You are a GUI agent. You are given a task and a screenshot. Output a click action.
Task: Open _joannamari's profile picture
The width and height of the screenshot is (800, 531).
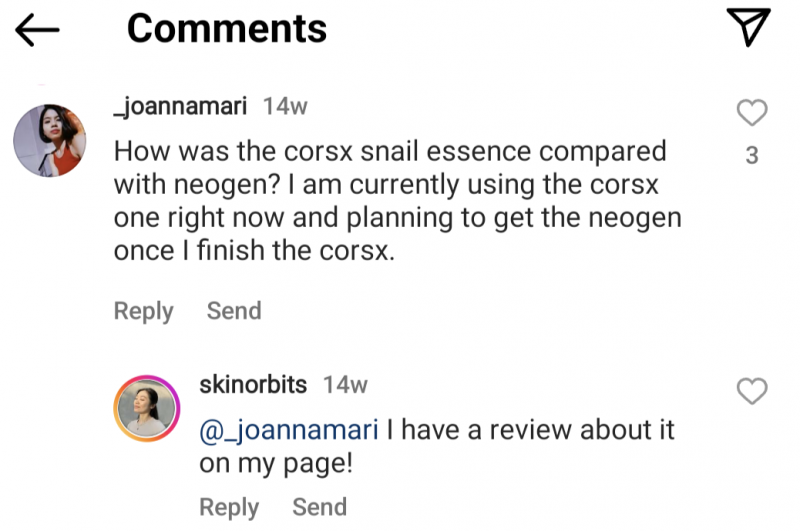[49, 140]
